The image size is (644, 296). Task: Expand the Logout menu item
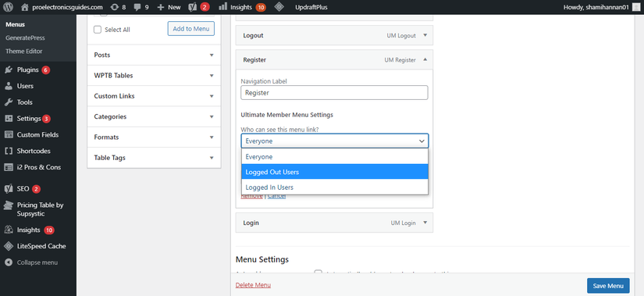[x=425, y=35]
